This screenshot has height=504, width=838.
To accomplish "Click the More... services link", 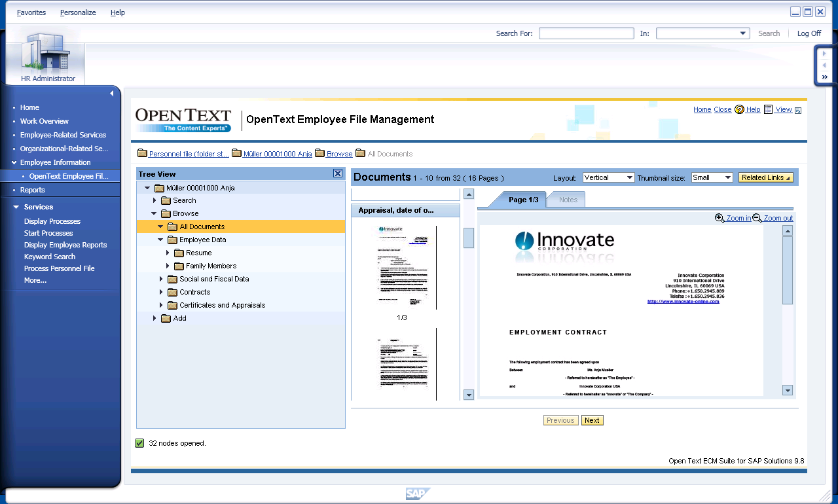I will click(x=35, y=280).
